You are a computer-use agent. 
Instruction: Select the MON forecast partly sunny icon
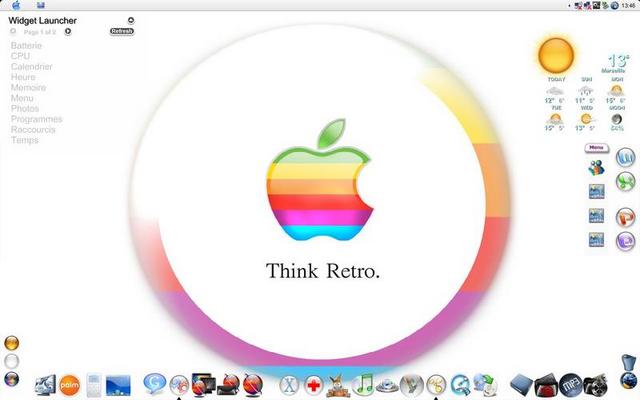[616, 90]
